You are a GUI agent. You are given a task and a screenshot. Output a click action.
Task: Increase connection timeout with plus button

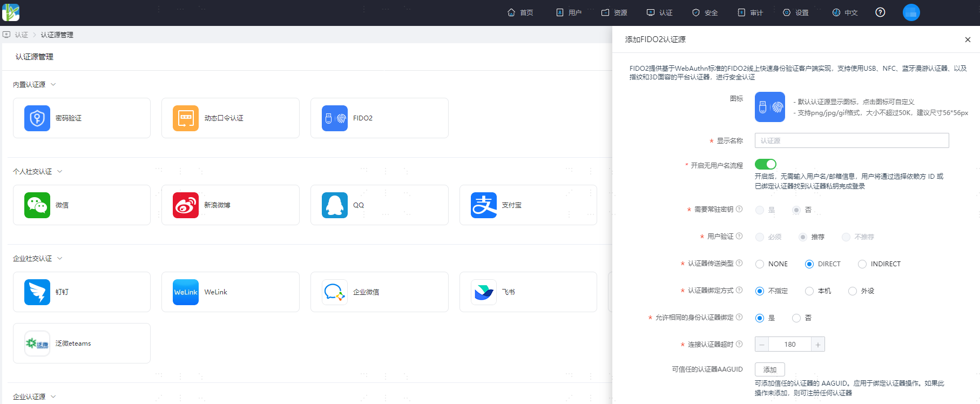click(818, 345)
